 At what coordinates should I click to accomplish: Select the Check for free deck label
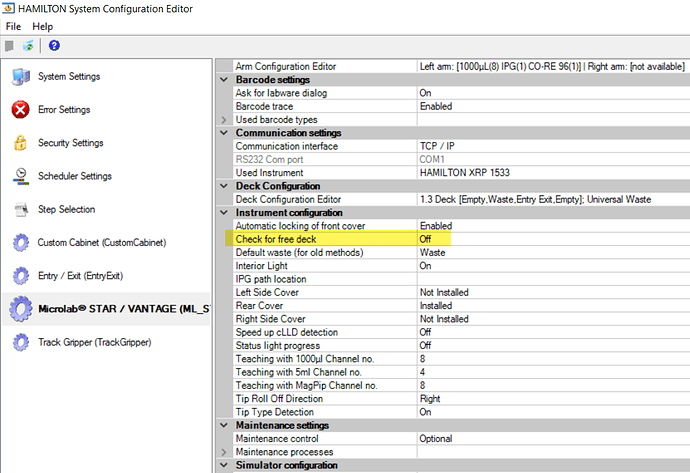coord(276,239)
